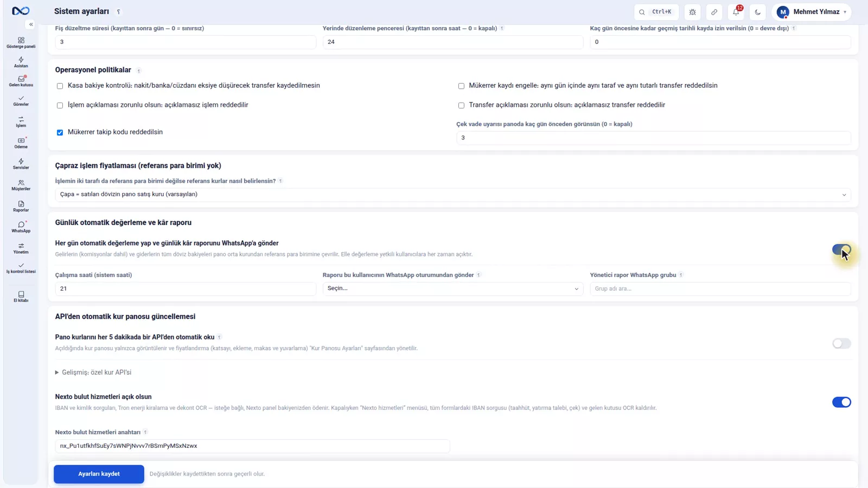This screenshot has width=868, height=488.
Task: Open El kitabı handbook
Action: [21, 297]
